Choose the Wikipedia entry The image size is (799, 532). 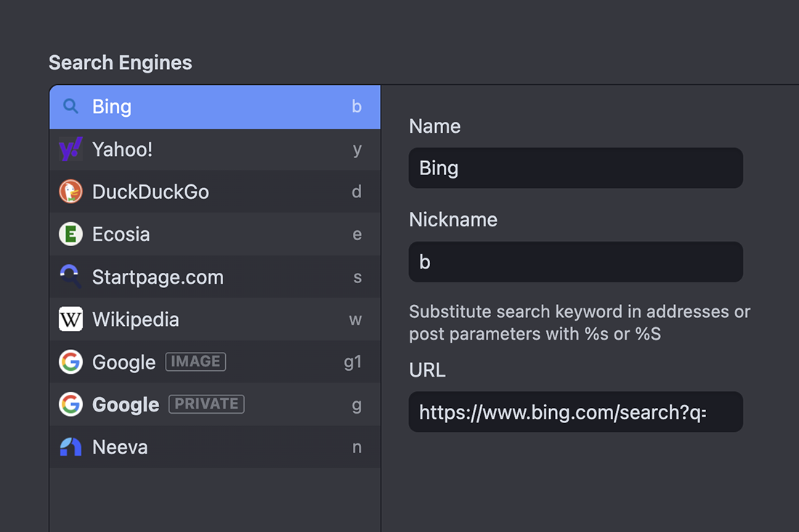(x=136, y=320)
